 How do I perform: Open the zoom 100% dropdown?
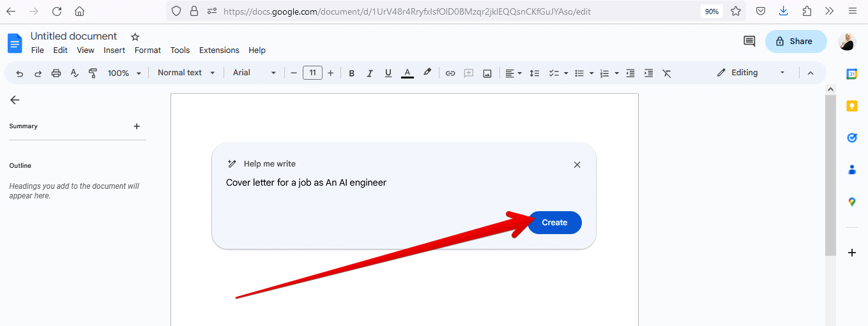point(124,73)
